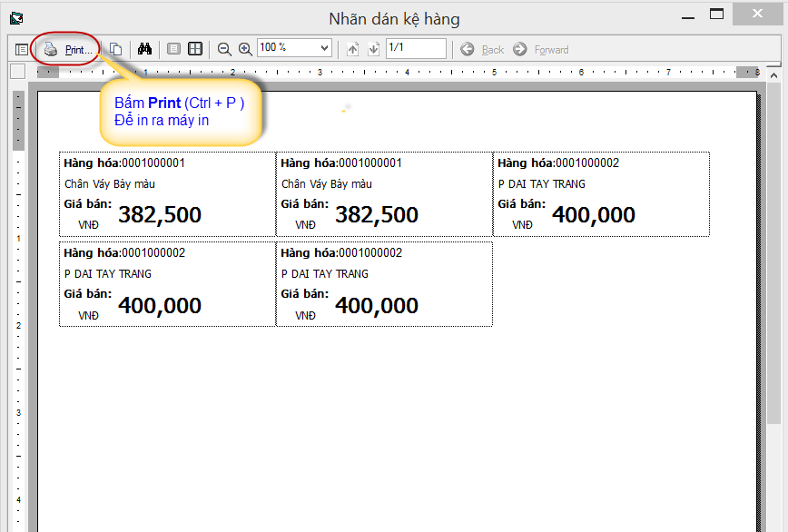Screen dimensions: 788x532
Task: Click the Print button in toolbar
Action: click(68, 49)
